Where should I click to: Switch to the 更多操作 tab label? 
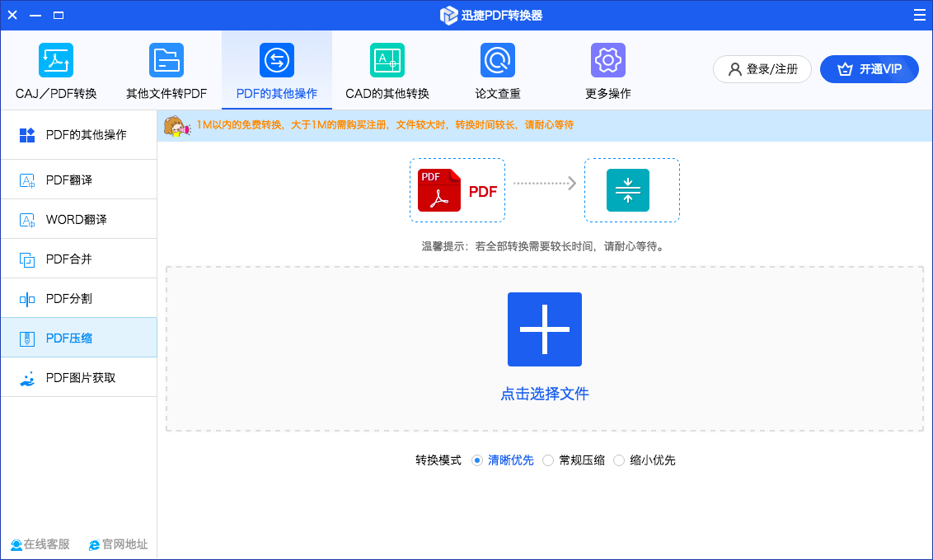pyautogui.click(x=608, y=93)
